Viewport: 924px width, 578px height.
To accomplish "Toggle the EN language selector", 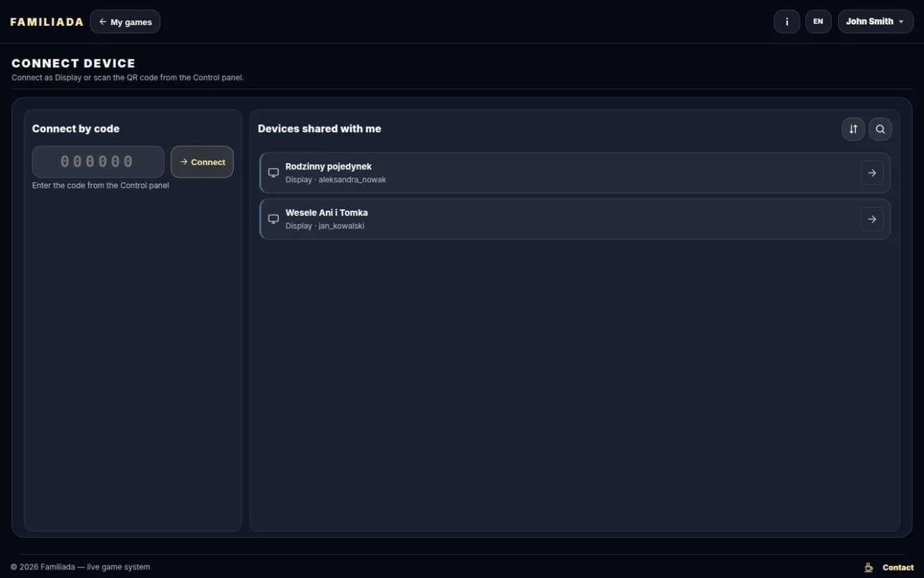I will tap(818, 22).
